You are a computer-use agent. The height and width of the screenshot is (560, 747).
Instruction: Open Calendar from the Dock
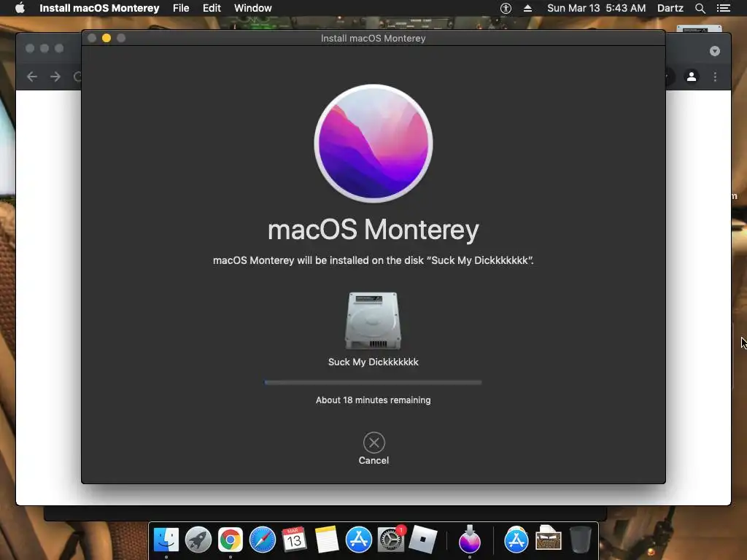click(294, 540)
